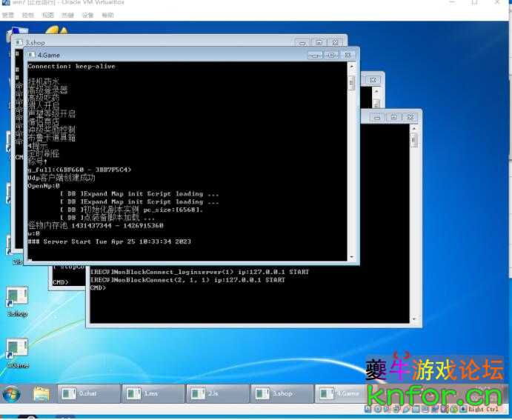Open the VirtualBox 热键 menu
This screenshot has width=512, height=420.
[67, 15]
